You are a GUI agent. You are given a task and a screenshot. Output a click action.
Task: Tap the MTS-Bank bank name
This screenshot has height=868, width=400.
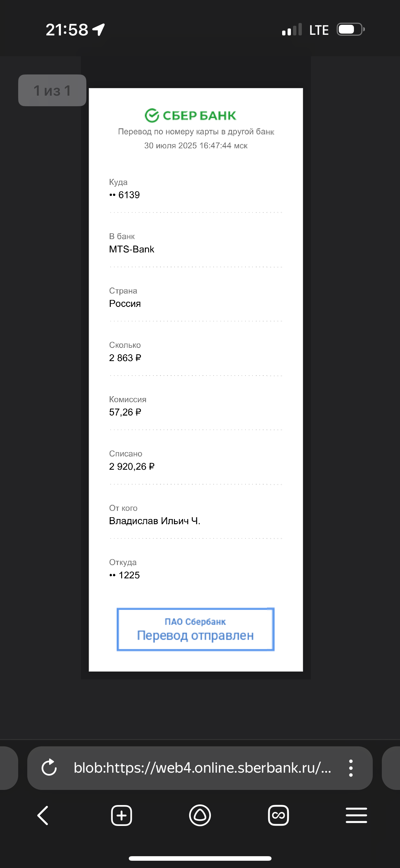132,249
